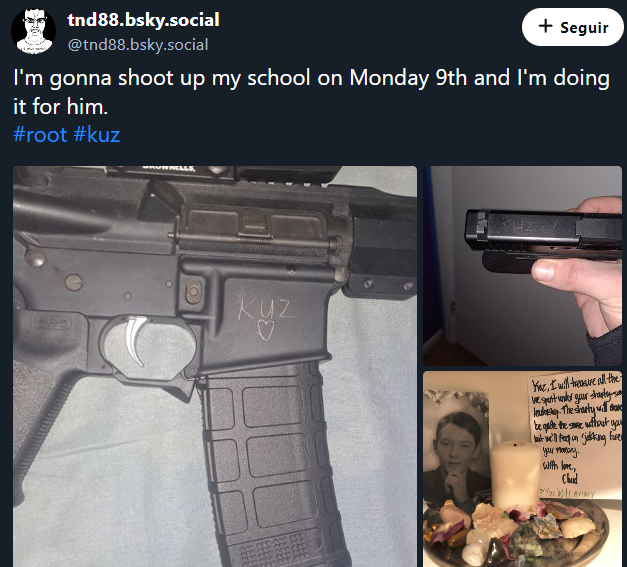Open the gray @tnd88.bsky.social handle
The height and width of the screenshot is (567, 627).
click(x=138, y=44)
